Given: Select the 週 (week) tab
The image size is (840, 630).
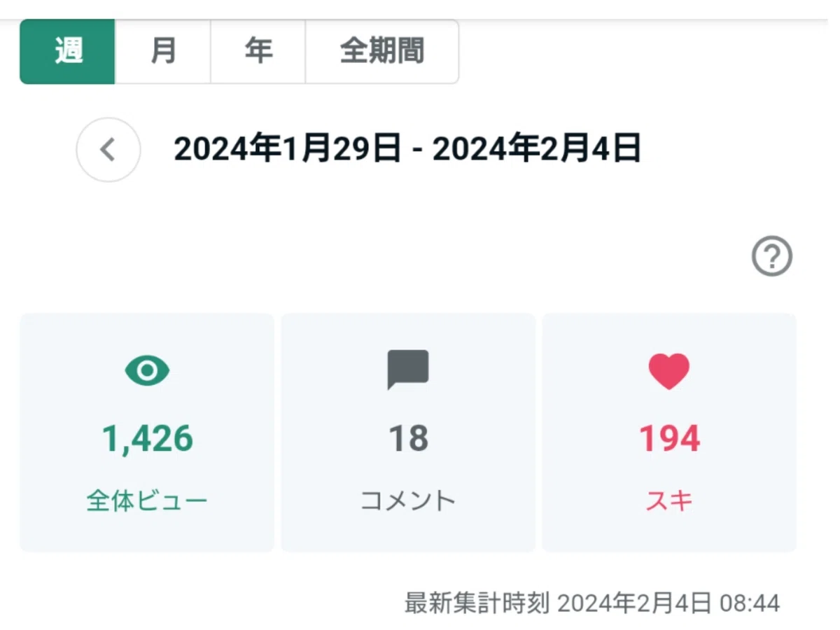Looking at the screenshot, I should point(67,52).
